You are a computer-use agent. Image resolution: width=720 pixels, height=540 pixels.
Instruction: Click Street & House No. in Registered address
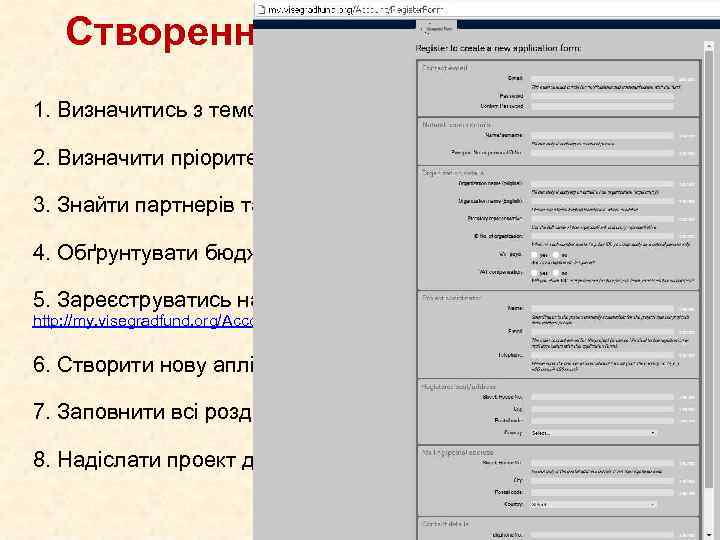coord(602,397)
